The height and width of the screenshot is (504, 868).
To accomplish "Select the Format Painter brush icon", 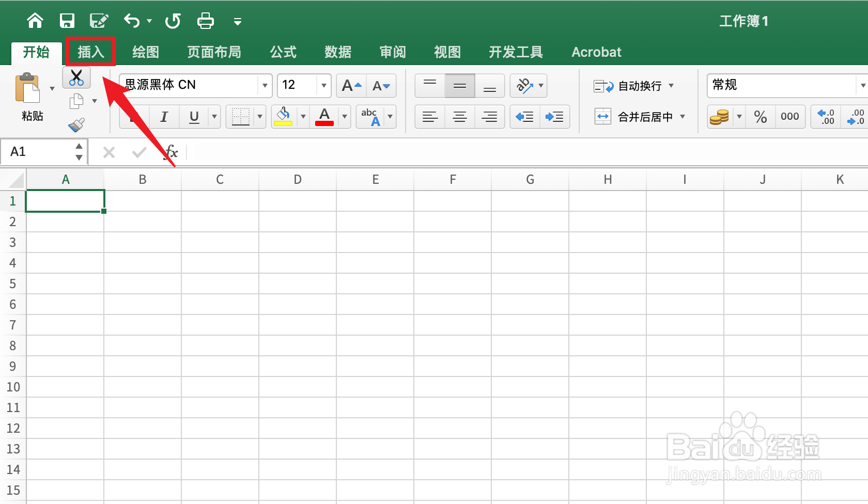I will pos(76,125).
